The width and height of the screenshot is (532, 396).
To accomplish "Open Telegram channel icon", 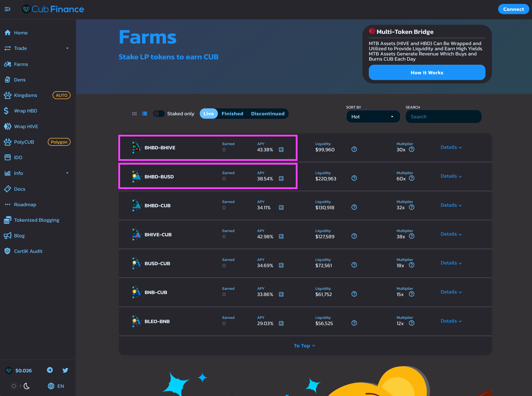I will point(50,370).
